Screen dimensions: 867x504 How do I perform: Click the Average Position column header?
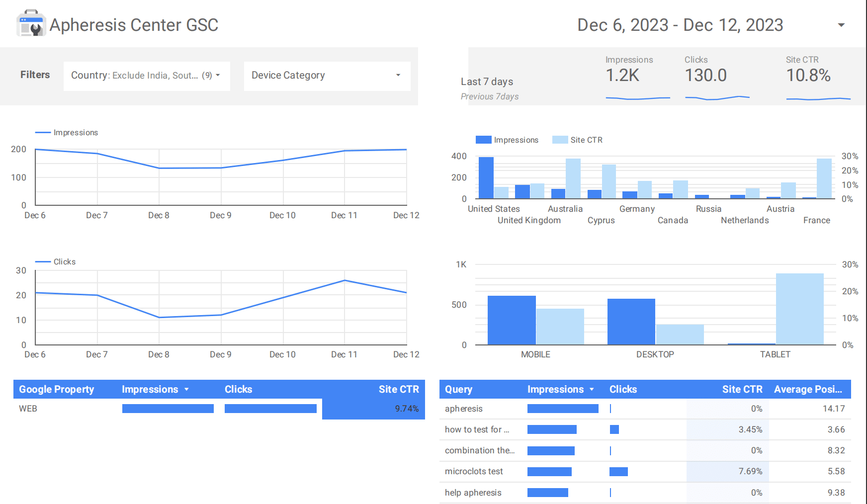(x=808, y=389)
